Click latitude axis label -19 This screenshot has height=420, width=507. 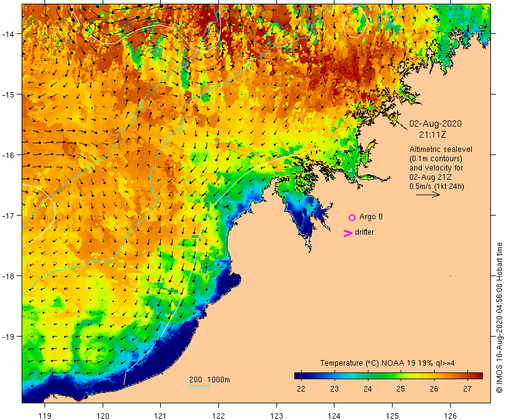tap(8, 337)
